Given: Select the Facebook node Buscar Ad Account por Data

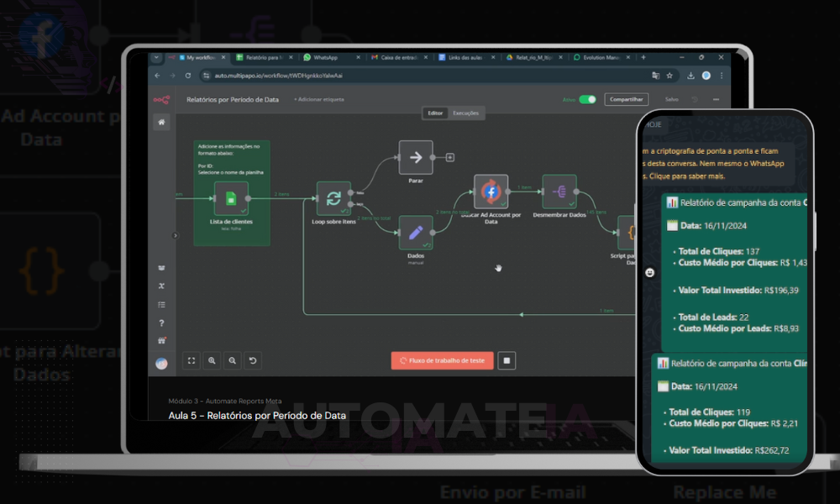Looking at the screenshot, I should click(491, 192).
